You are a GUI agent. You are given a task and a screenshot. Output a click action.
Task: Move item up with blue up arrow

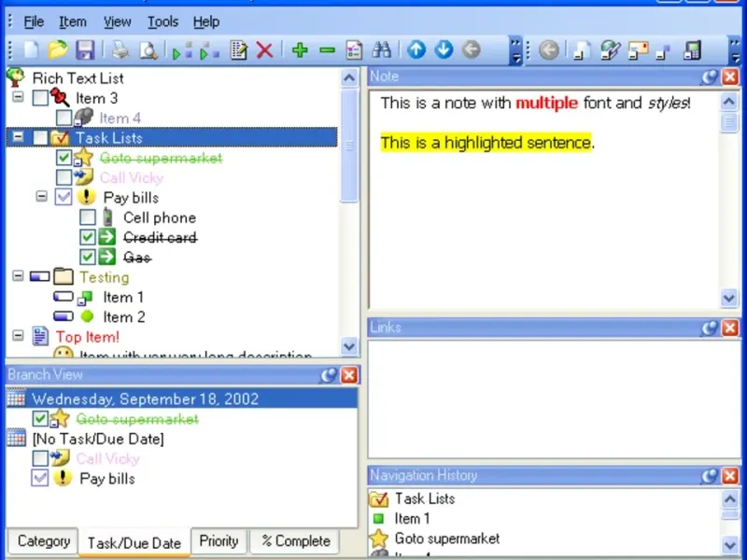[x=416, y=49]
